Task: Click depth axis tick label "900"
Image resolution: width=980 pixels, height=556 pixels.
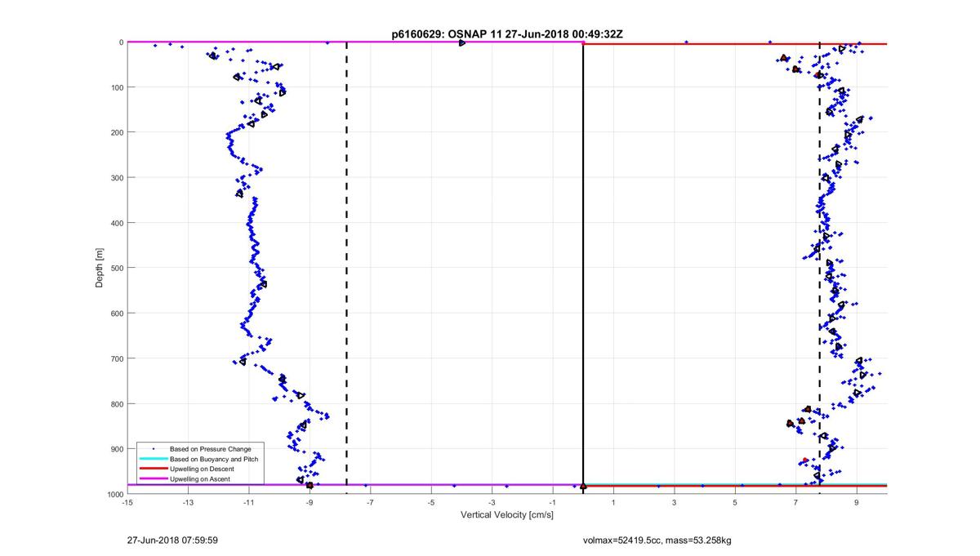Action: point(117,449)
